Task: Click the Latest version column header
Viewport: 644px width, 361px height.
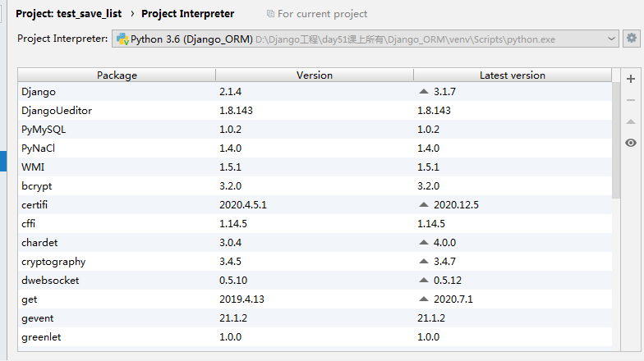Action: coord(513,75)
